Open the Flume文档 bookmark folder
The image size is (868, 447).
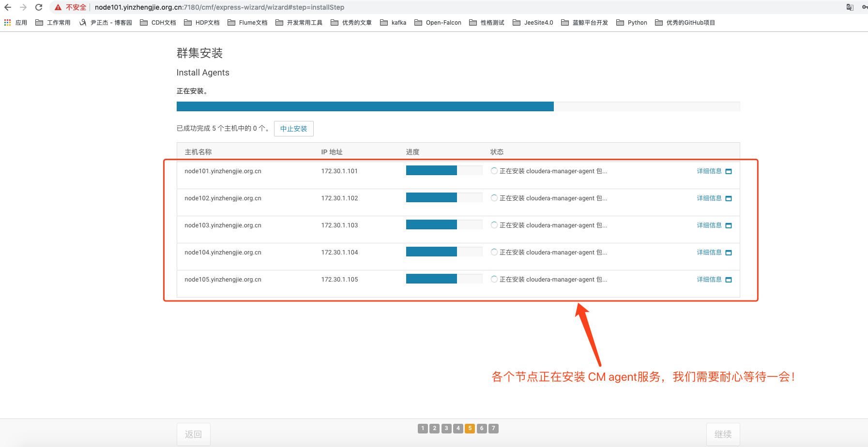[247, 22]
